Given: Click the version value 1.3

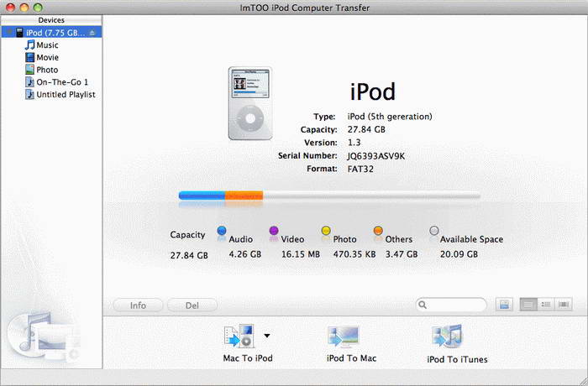Looking at the screenshot, I should [354, 143].
